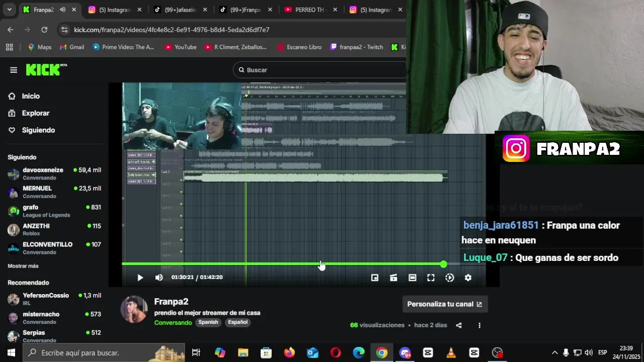This screenshot has height=362, width=644.
Task: Open the YouTube bookmark
Action: click(x=180, y=47)
